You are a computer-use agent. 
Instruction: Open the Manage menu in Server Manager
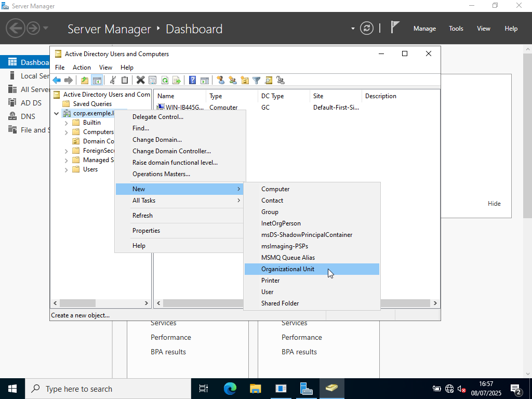(424, 29)
